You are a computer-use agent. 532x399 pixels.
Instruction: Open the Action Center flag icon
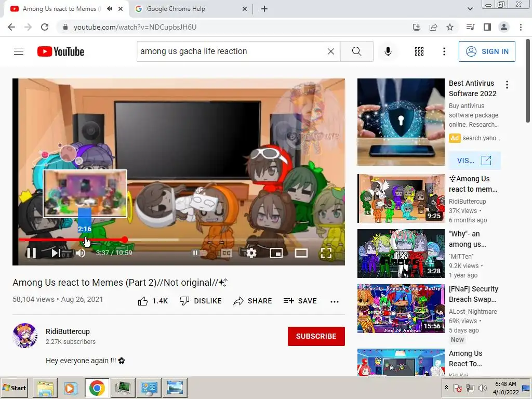tap(457, 388)
